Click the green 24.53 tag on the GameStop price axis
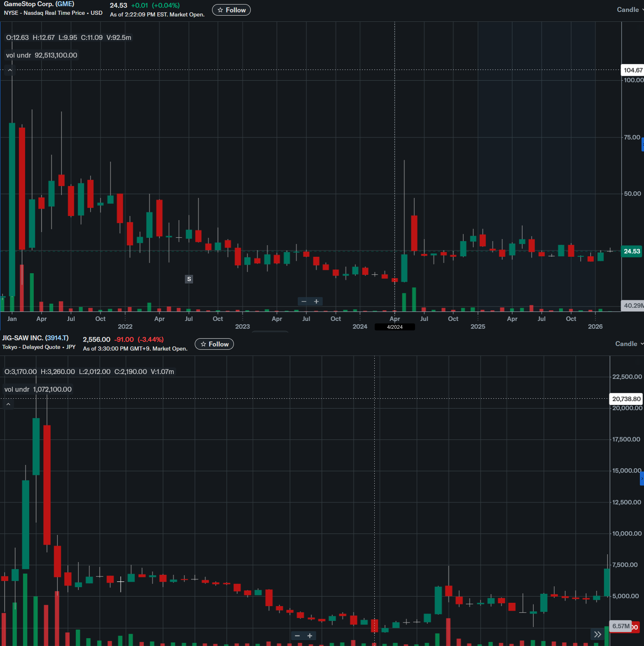The height and width of the screenshot is (646, 644). point(632,251)
